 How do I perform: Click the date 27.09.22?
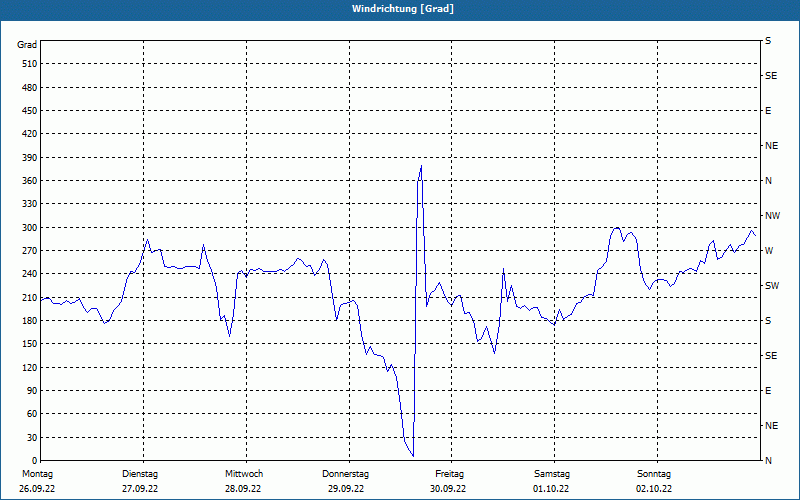(x=140, y=489)
